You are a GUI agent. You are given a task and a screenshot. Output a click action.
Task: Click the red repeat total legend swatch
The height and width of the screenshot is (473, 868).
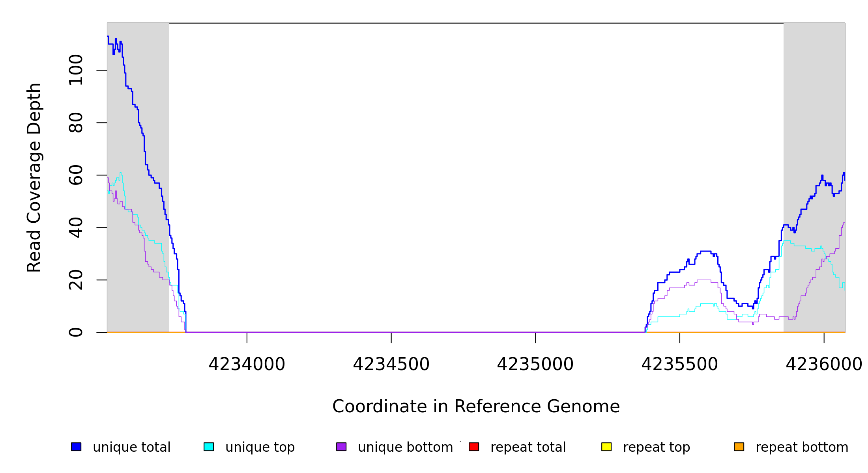tap(474, 447)
